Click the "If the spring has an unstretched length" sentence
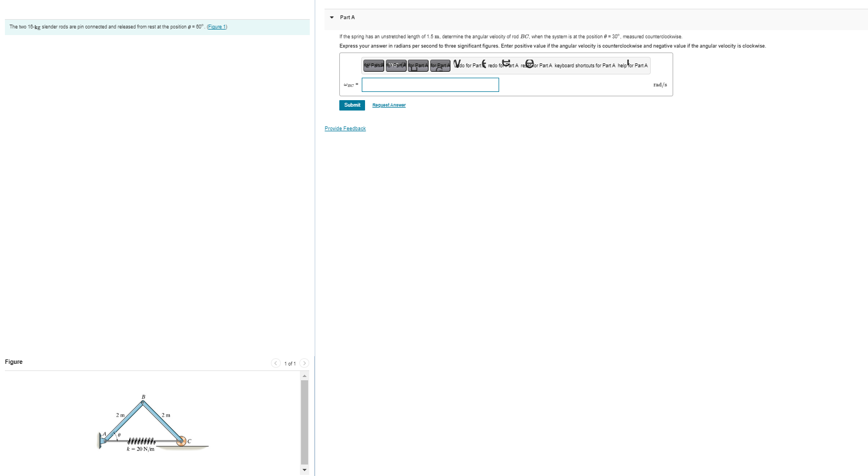The image size is (868, 476). click(x=511, y=37)
